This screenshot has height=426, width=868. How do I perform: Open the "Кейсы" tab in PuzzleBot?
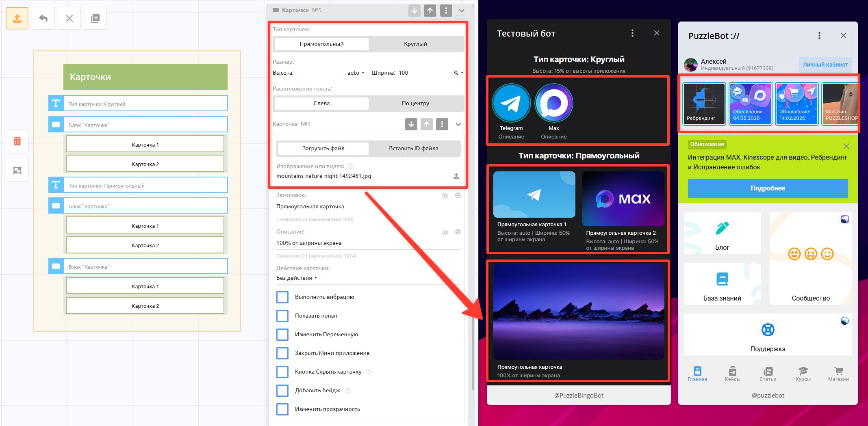(x=733, y=374)
